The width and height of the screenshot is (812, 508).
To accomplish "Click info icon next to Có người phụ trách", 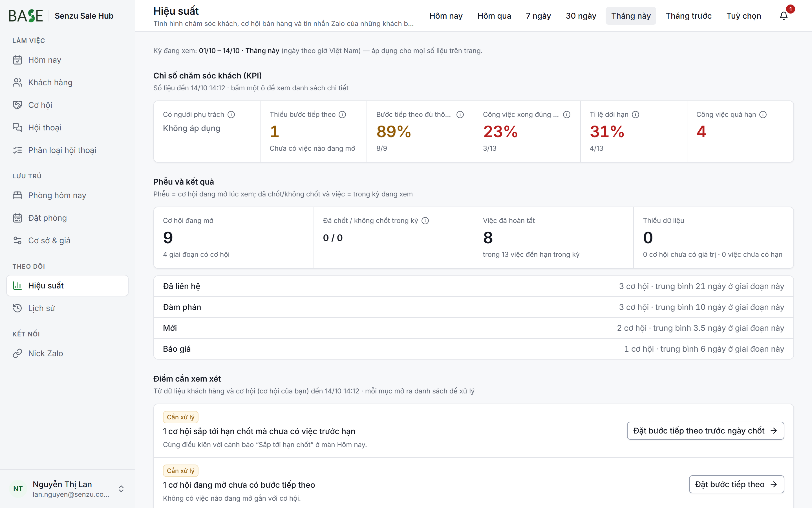I will pos(231,115).
